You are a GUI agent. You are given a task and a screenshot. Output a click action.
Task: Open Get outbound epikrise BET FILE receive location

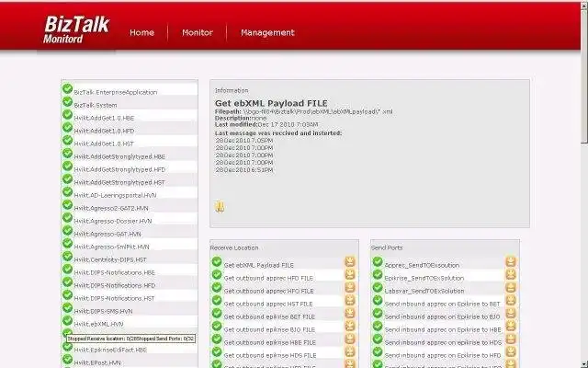[269, 316]
